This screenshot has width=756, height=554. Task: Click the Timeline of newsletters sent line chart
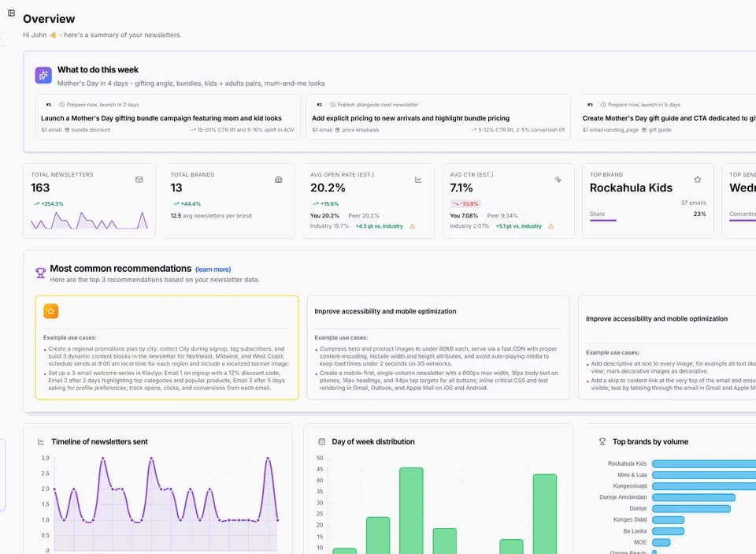click(x=166, y=504)
